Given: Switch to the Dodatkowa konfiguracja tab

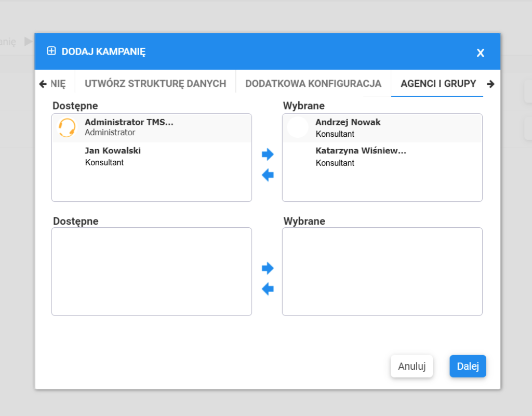Looking at the screenshot, I should coord(313,83).
